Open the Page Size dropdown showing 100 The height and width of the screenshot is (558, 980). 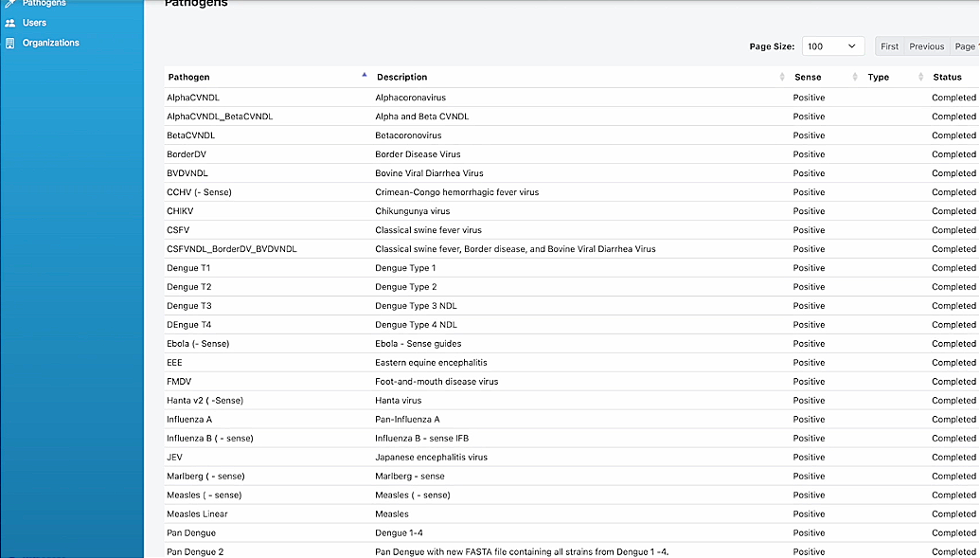click(833, 46)
